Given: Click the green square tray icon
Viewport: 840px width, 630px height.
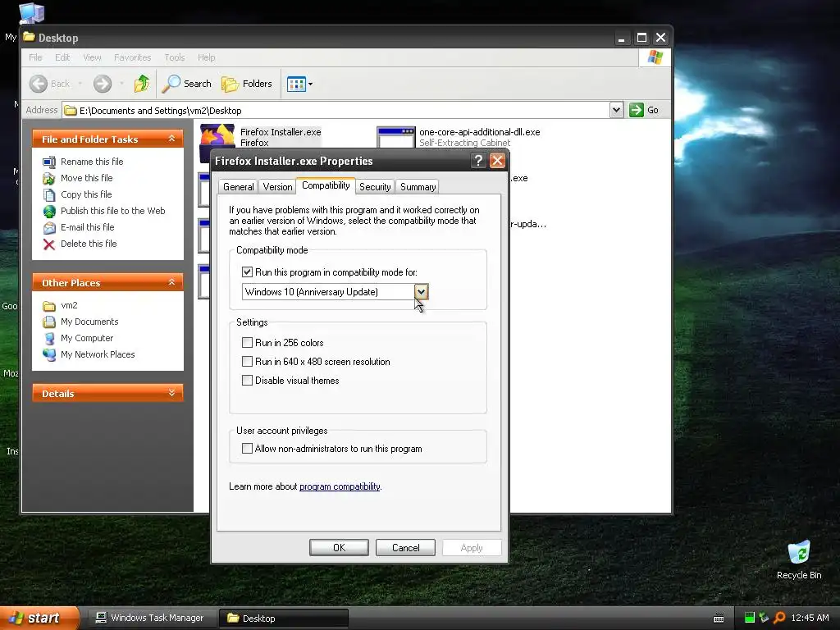Looking at the screenshot, I should point(750,618).
